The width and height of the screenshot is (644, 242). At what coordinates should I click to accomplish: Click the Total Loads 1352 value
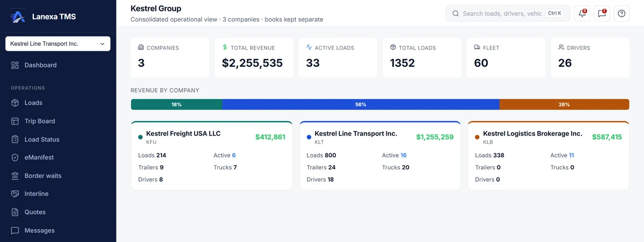coord(402,63)
